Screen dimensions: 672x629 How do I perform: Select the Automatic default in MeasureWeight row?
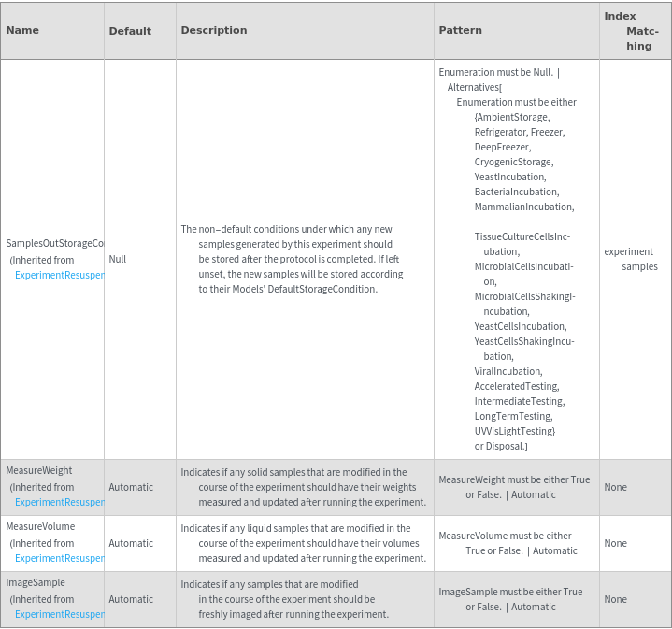coord(131,487)
